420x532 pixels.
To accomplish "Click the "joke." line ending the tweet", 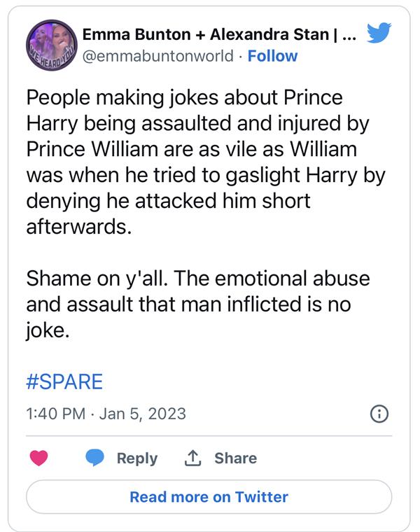I will pyautogui.click(x=48, y=330).
